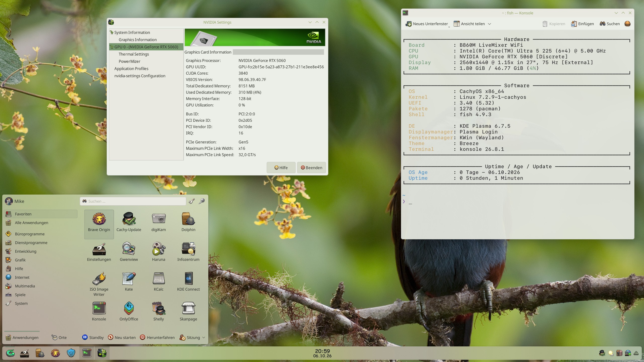Open the Konsole hamburger menu icon
The image size is (644, 362).
[627, 24]
